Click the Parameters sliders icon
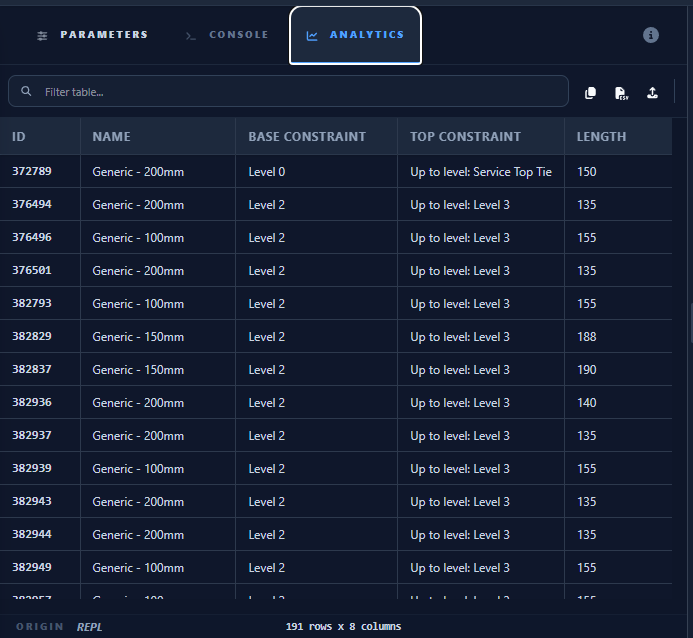 (x=42, y=36)
